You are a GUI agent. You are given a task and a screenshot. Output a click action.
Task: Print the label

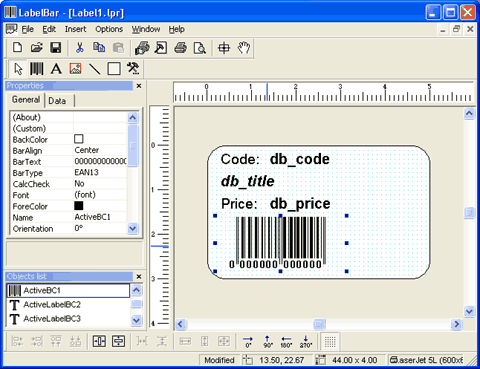[x=180, y=48]
